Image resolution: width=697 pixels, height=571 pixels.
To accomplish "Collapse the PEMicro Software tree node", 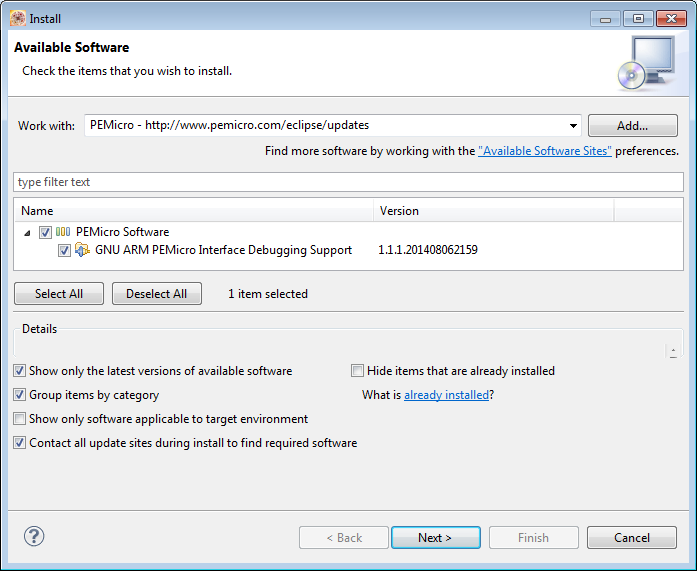I will coord(27,232).
